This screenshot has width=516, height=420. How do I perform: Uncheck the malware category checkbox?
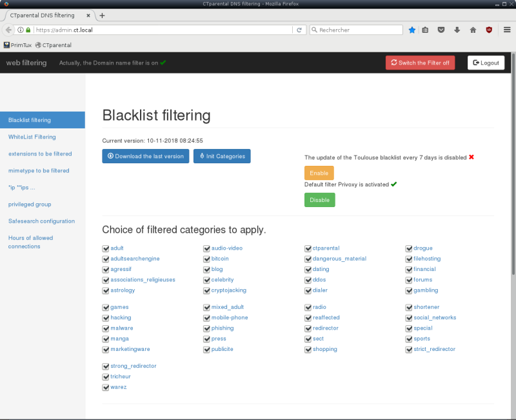click(x=106, y=328)
